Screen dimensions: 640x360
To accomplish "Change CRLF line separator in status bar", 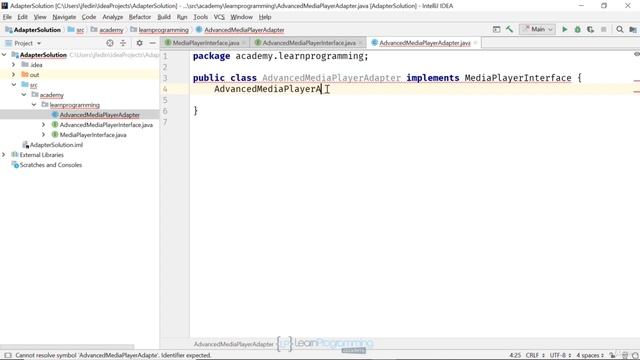I will (x=535, y=356).
